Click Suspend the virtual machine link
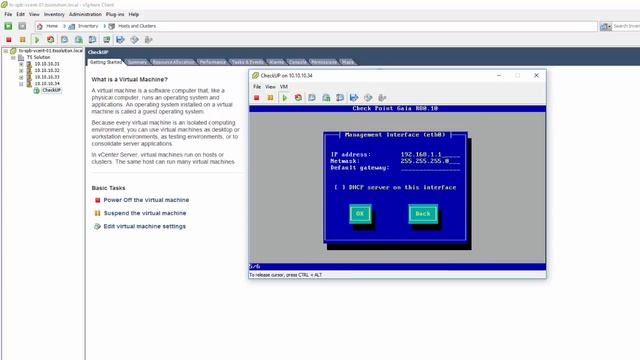The height and width of the screenshot is (360, 640). 145,213
